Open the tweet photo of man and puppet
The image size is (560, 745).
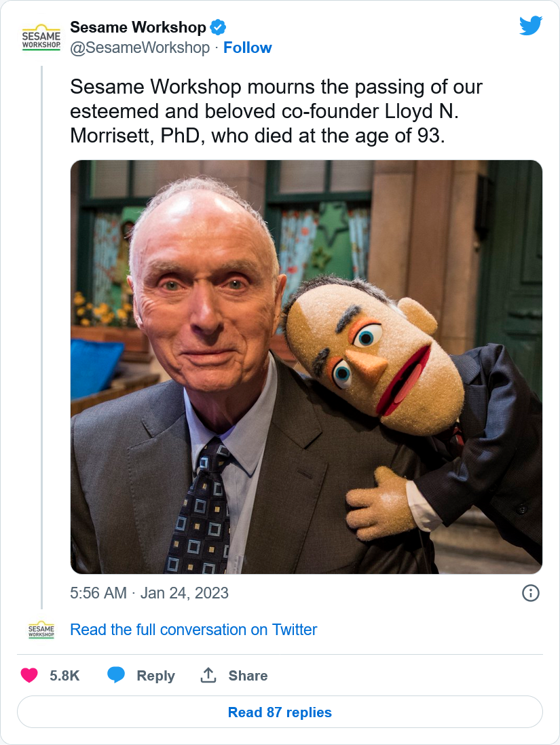(306, 367)
